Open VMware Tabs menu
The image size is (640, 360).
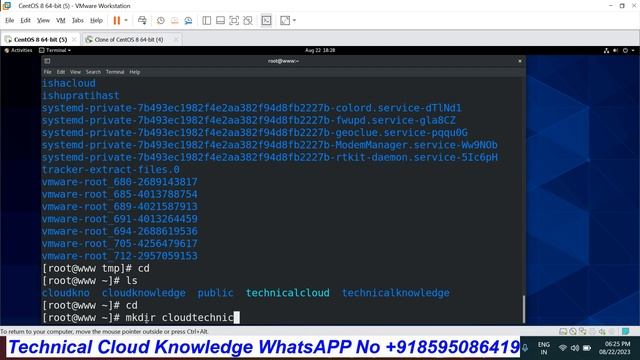coord(78,20)
